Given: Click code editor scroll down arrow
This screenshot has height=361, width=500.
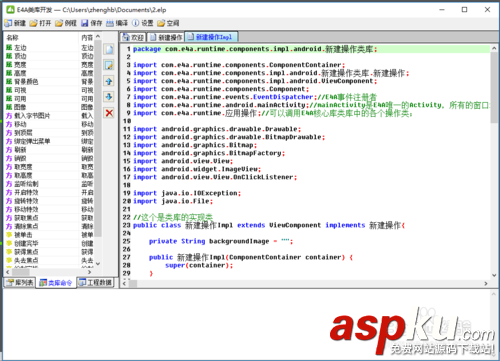Looking at the screenshot, I should coord(494,275).
